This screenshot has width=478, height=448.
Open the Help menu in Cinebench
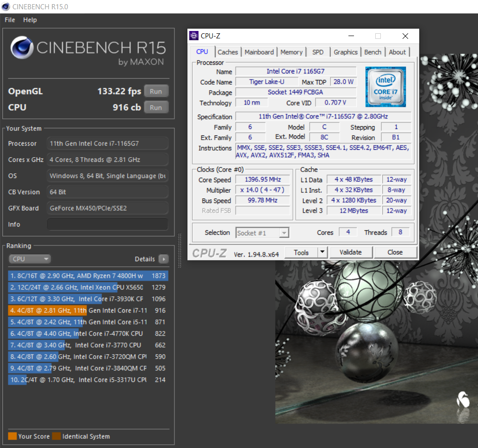[x=30, y=20]
